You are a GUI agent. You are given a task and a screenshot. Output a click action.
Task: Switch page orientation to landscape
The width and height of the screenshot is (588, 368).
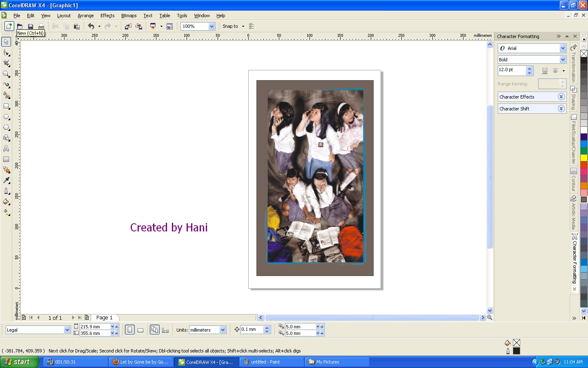140,330
